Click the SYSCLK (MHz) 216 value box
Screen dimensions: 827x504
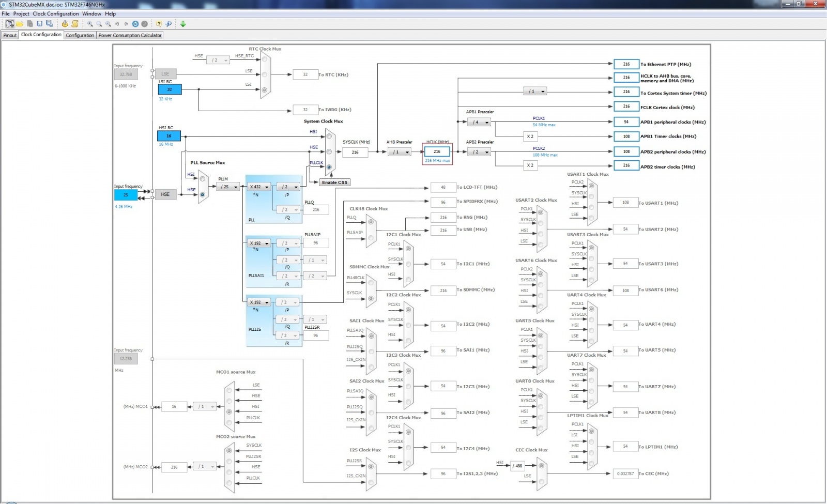[x=355, y=152]
